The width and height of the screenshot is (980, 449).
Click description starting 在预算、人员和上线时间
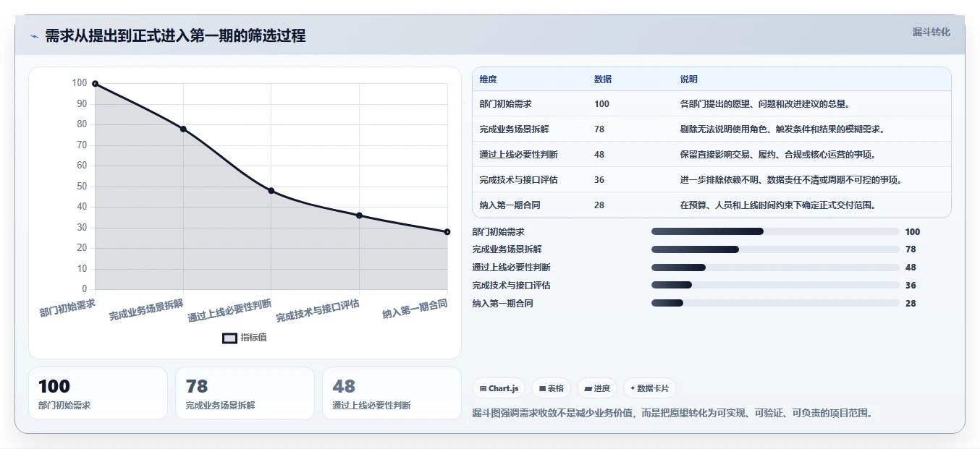click(778, 205)
